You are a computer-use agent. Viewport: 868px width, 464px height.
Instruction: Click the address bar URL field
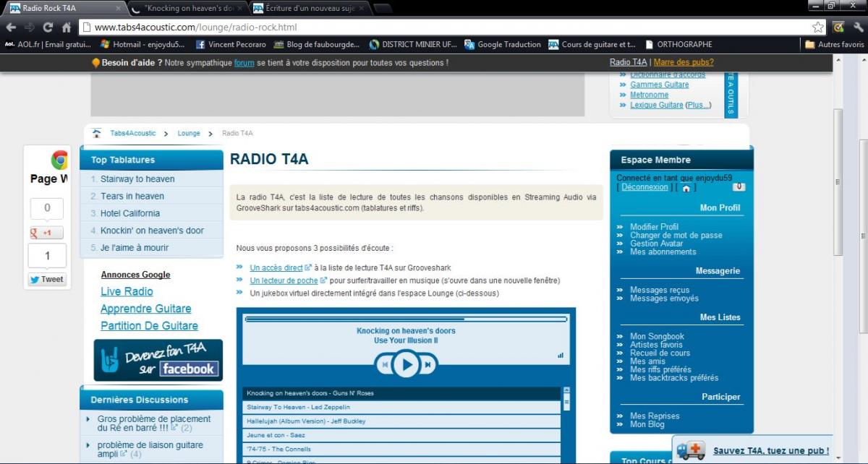coord(443,27)
